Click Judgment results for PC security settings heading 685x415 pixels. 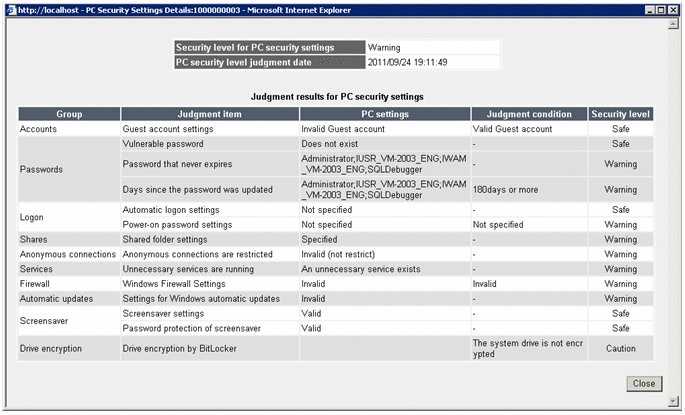[x=337, y=97]
